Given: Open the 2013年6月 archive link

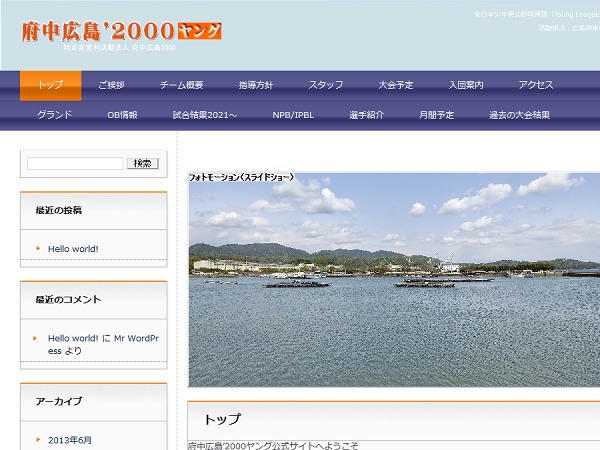Looking at the screenshot, I should (x=70, y=440).
